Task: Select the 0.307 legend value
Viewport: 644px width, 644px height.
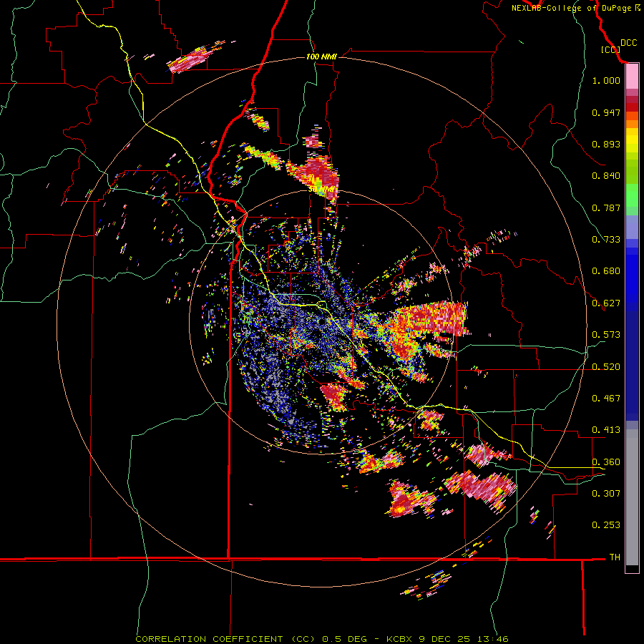Action: click(x=606, y=494)
